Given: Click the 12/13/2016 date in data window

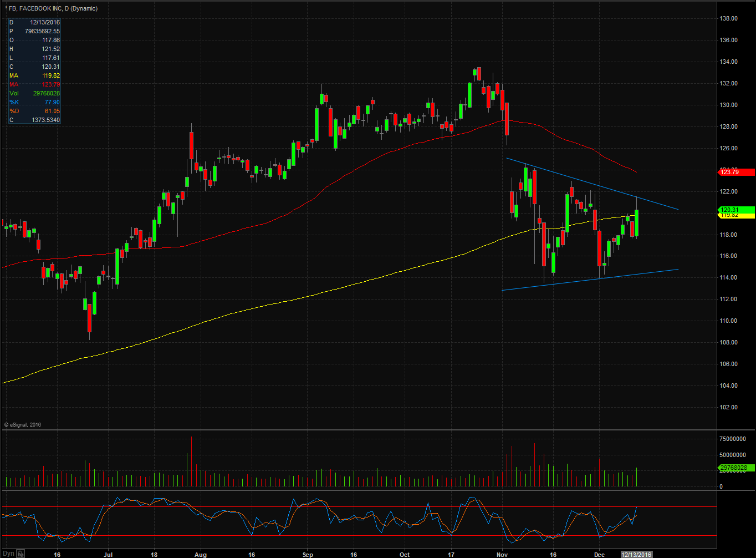Looking at the screenshot, I should tap(45, 22).
